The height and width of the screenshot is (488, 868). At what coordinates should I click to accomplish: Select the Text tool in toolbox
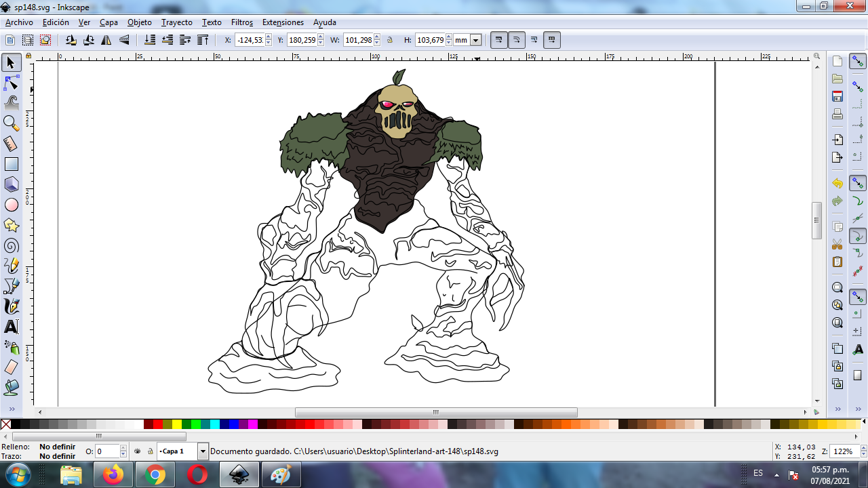[x=11, y=327]
